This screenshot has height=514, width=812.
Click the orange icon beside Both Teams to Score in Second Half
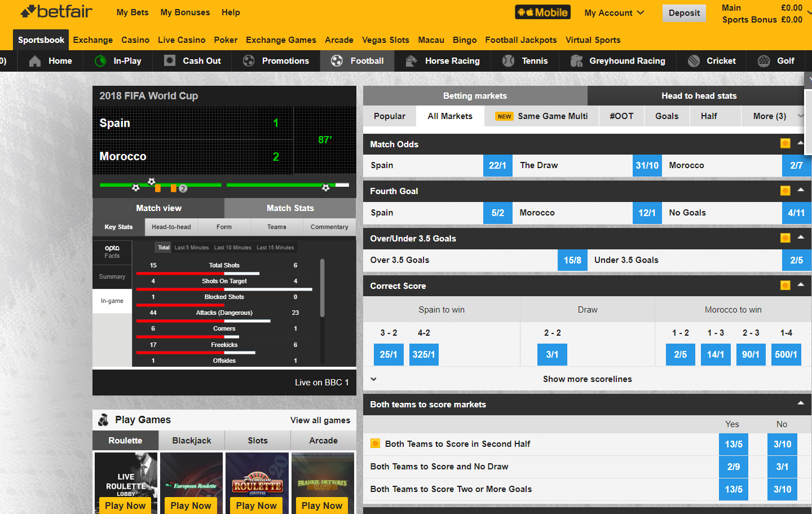point(375,443)
